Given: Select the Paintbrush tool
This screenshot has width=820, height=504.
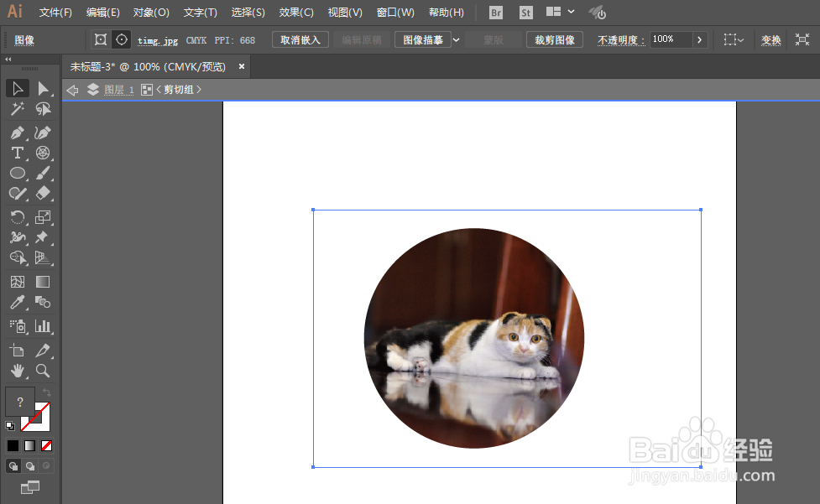Looking at the screenshot, I should click(x=43, y=173).
